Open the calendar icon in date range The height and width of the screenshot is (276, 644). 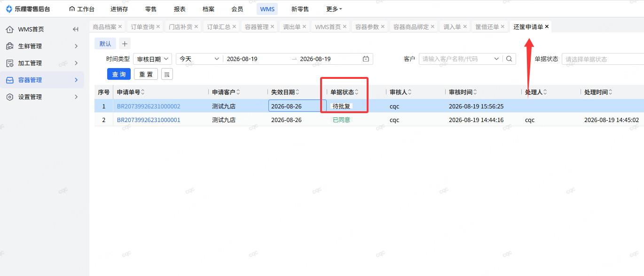click(366, 59)
